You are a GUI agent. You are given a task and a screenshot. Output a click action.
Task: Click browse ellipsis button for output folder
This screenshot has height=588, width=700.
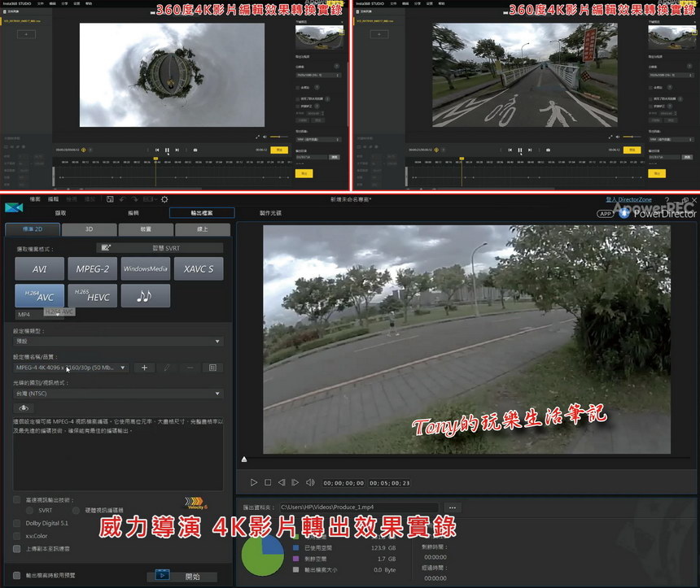click(453, 507)
